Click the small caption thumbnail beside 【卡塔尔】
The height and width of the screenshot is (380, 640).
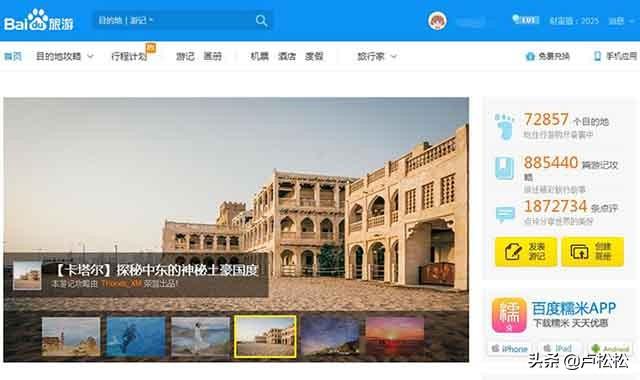coord(27,276)
